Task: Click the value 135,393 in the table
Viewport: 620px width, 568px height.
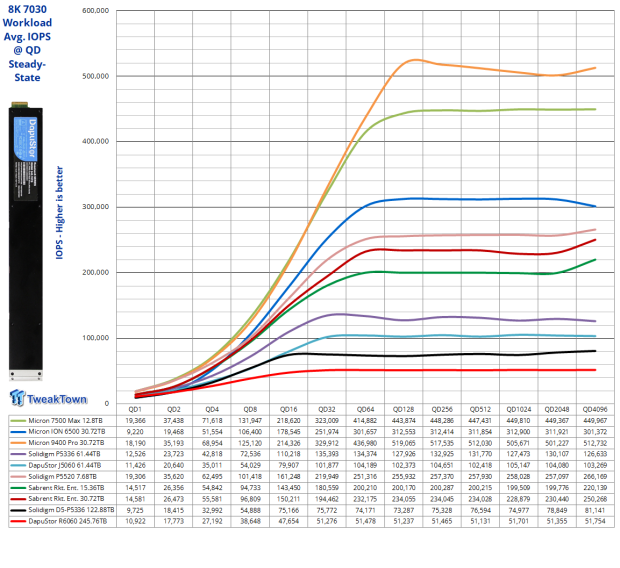Action: coord(327,454)
